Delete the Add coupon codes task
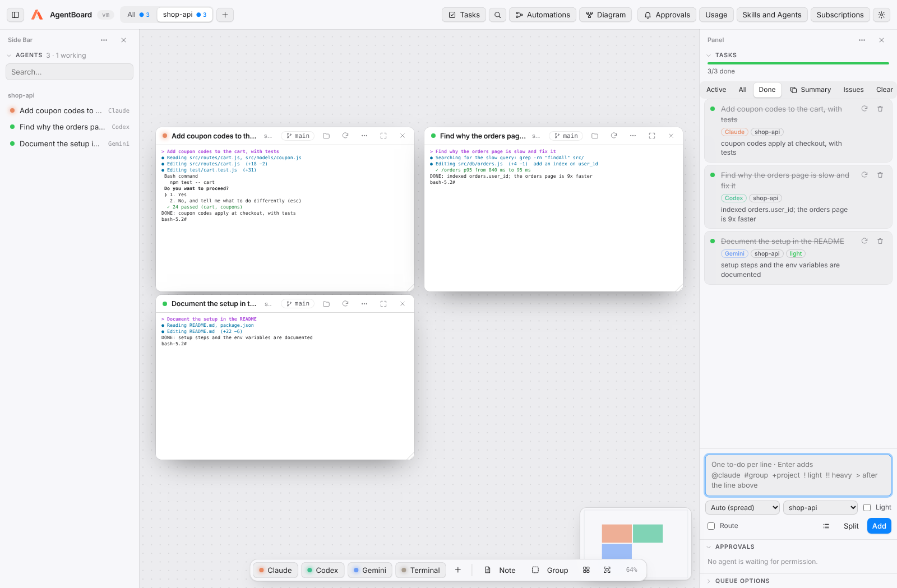The width and height of the screenshot is (897, 588). 880,109
